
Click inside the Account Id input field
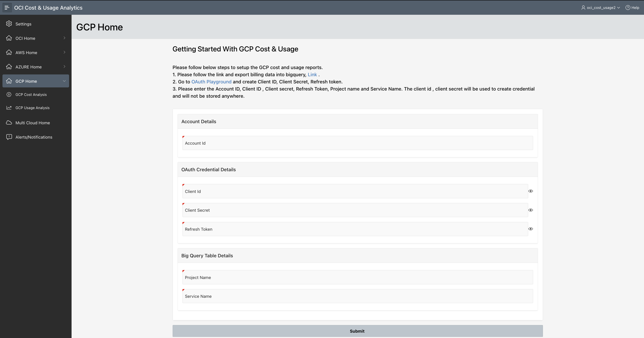[x=357, y=143]
